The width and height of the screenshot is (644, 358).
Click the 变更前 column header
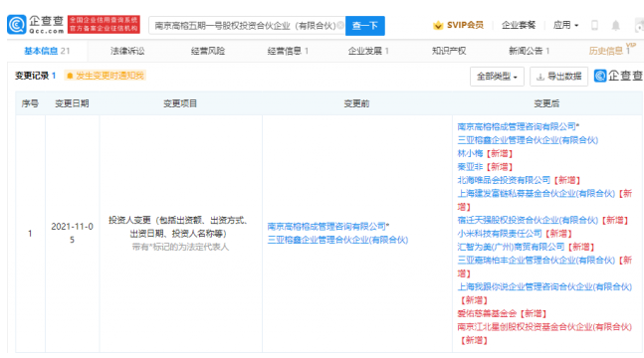(x=356, y=103)
